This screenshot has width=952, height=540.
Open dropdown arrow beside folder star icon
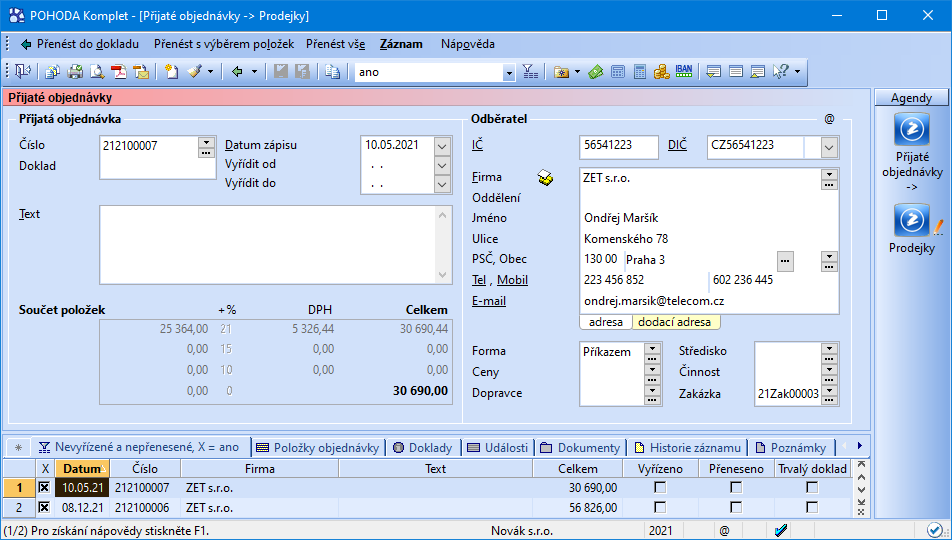(577, 72)
